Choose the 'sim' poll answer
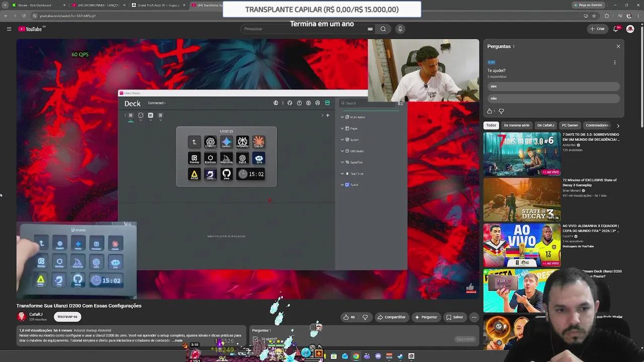Image resolution: width=644 pixels, height=362 pixels. click(x=553, y=86)
